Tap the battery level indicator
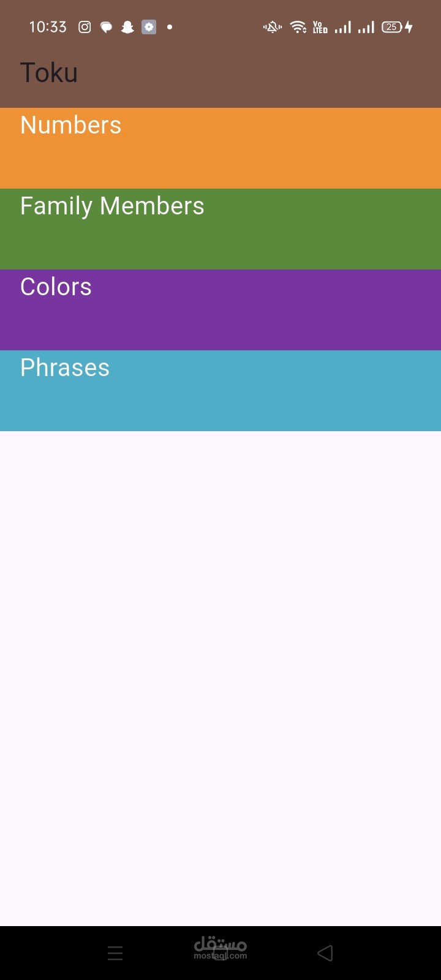Screen dimensions: 441x980 (391, 27)
